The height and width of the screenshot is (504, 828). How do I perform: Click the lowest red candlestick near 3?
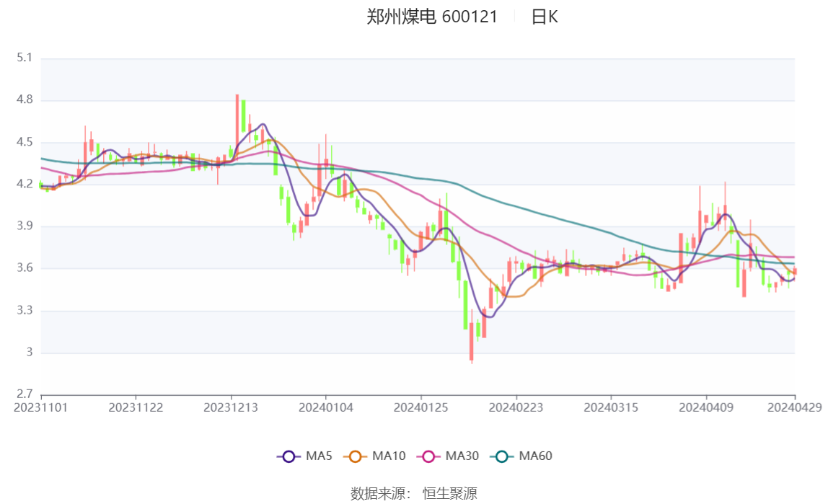472,341
